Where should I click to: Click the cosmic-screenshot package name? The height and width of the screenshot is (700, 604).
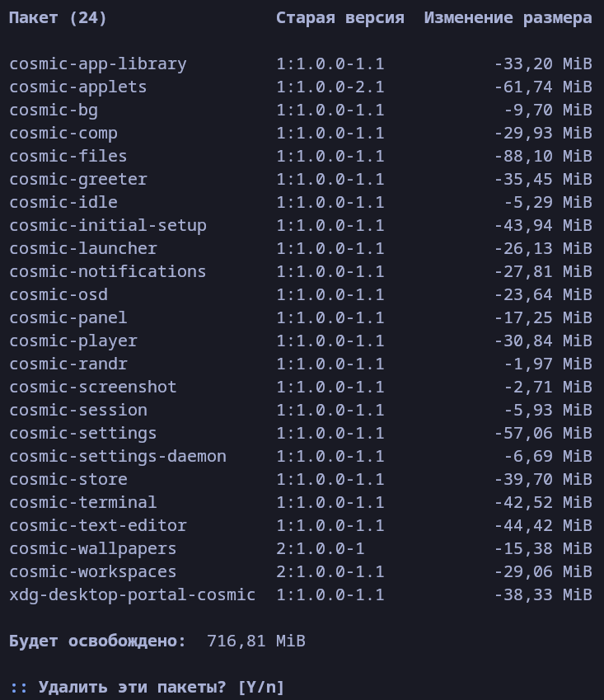coord(93,387)
